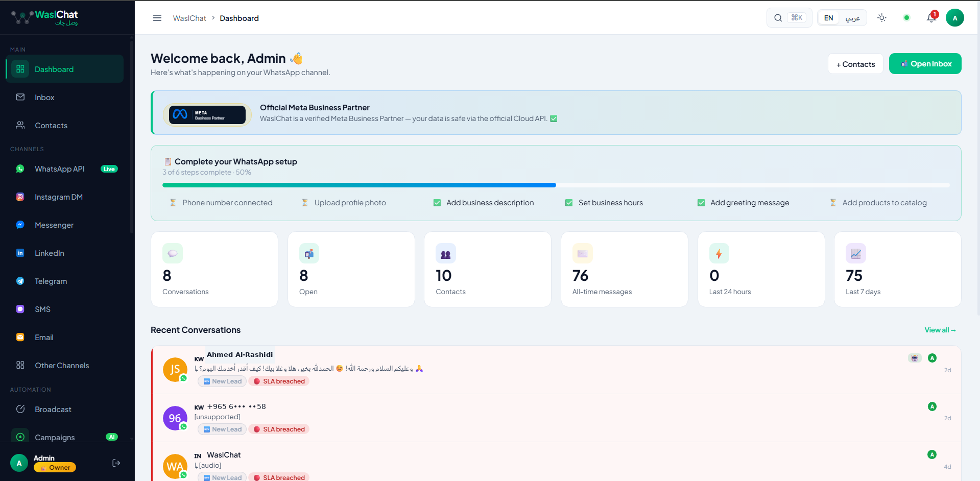The image size is (980, 481).
Task: Open the SMS channel
Action: coord(65,309)
